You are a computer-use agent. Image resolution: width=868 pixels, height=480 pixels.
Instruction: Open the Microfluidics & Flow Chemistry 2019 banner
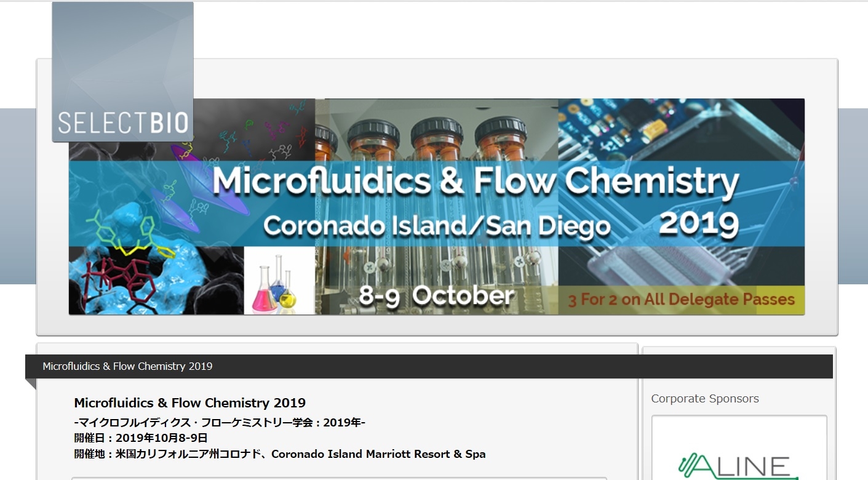tap(436, 207)
